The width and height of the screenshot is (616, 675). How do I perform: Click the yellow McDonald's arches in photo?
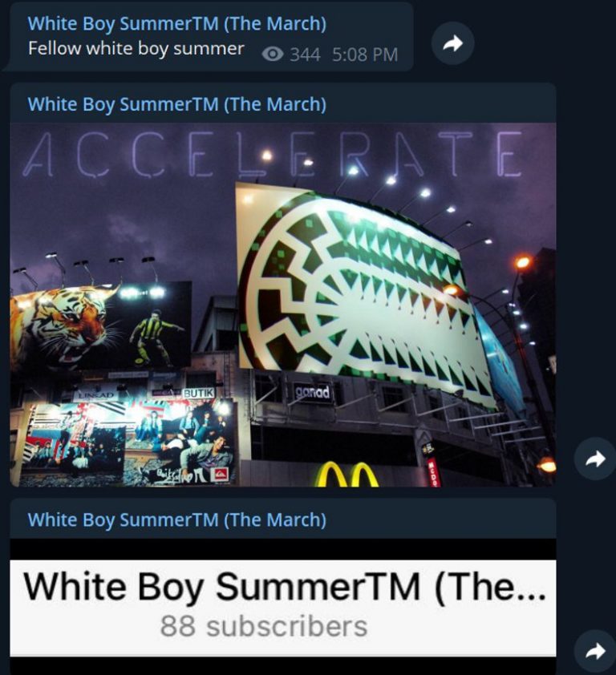(347, 475)
